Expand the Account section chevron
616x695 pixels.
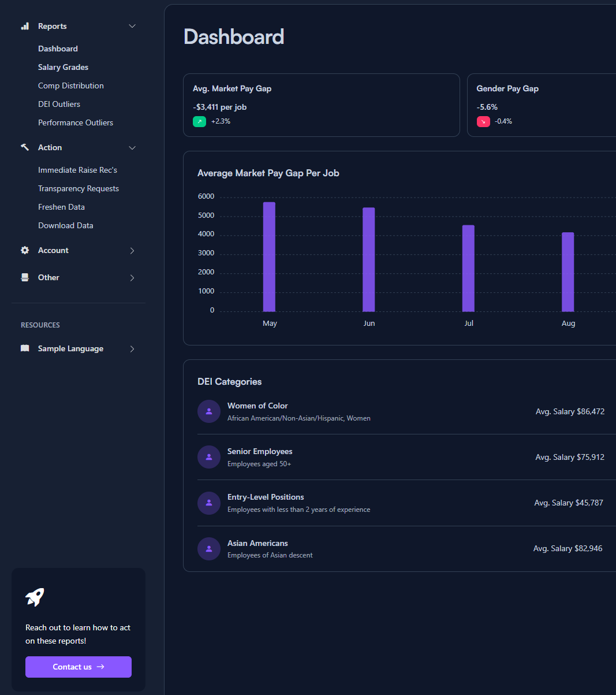pyautogui.click(x=132, y=251)
